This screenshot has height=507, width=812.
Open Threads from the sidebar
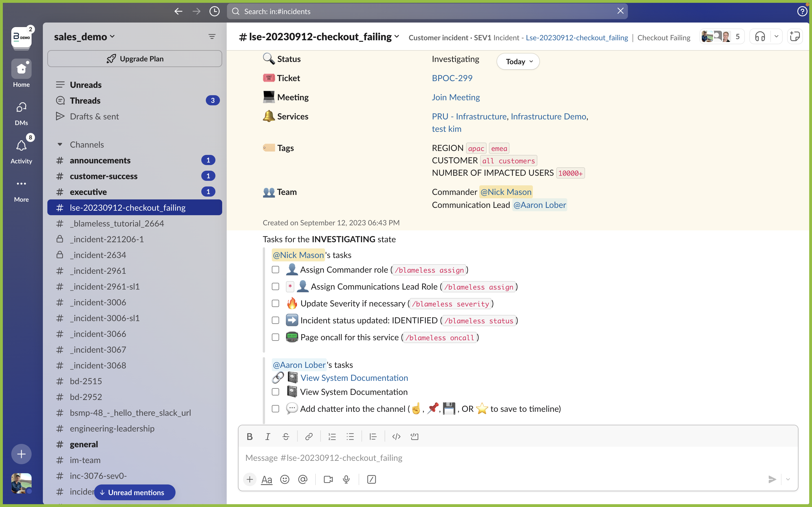85,100
